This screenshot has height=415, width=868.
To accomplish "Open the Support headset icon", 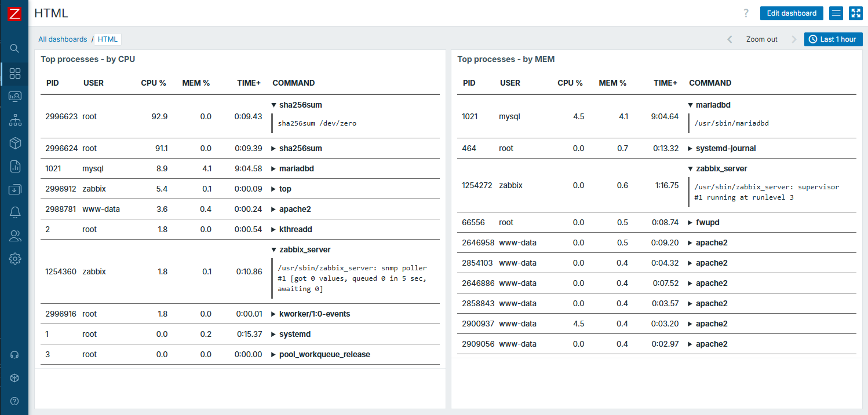I will [15, 355].
